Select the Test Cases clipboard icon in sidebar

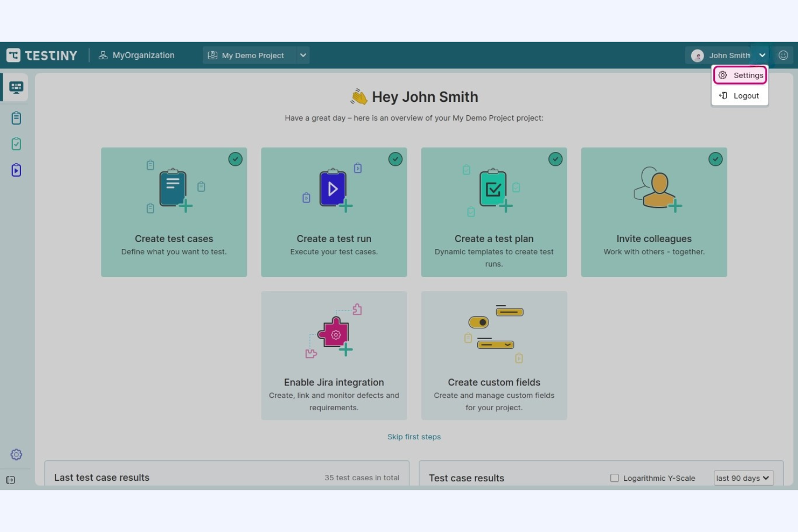[16, 118]
